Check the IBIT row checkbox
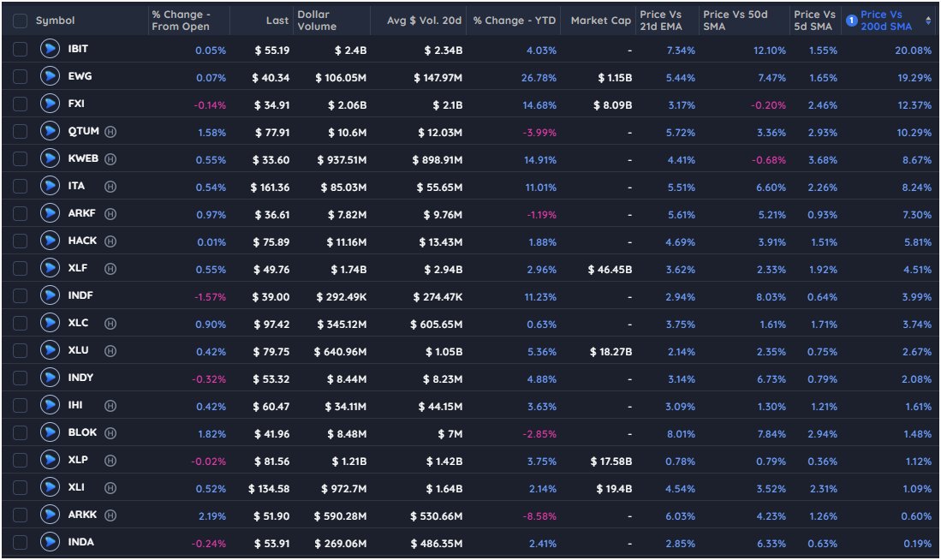 pyautogui.click(x=20, y=49)
